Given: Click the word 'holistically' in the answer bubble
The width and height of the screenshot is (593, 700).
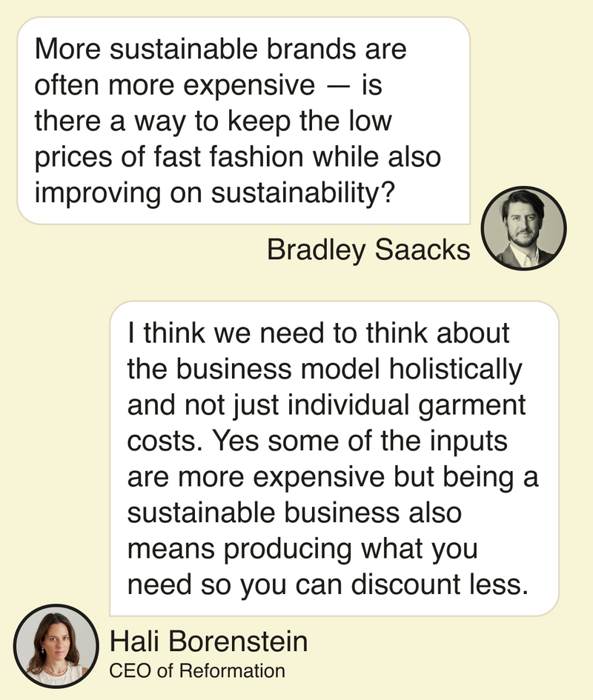Looking at the screenshot, I should 455,370.
